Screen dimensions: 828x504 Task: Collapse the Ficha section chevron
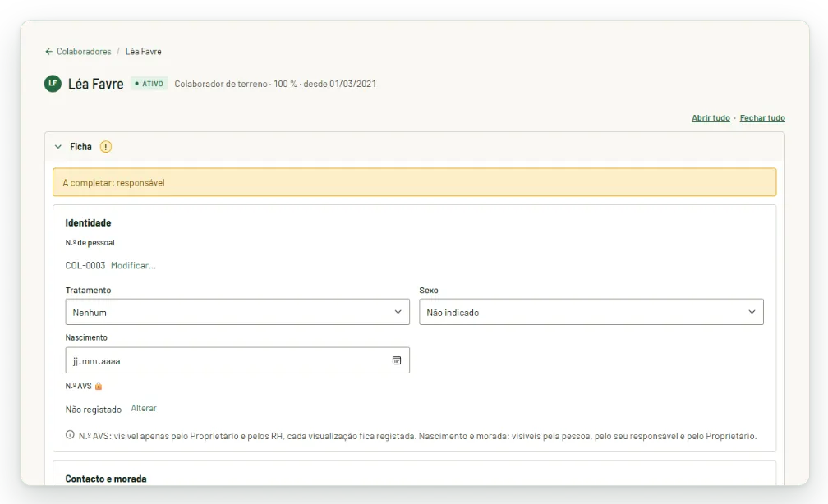58,147
